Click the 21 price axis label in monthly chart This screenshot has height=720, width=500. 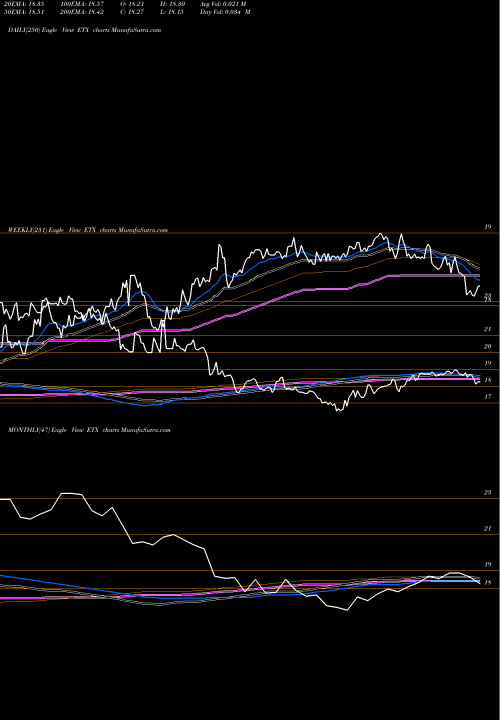[488, 529]
